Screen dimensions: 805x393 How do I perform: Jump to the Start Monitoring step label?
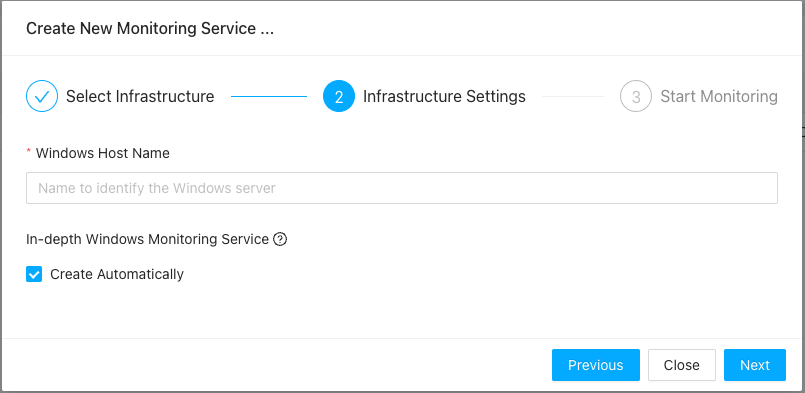coord(719,96)
